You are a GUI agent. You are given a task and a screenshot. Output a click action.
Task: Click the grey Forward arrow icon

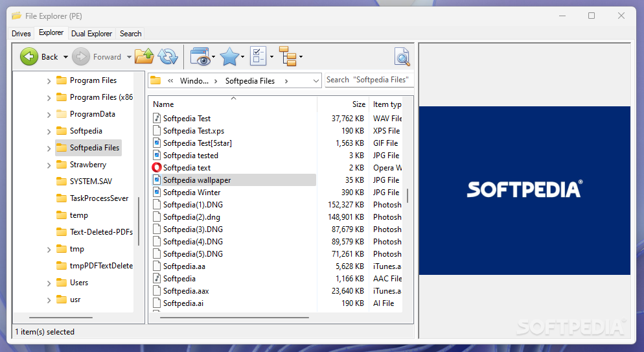point(80,56)
